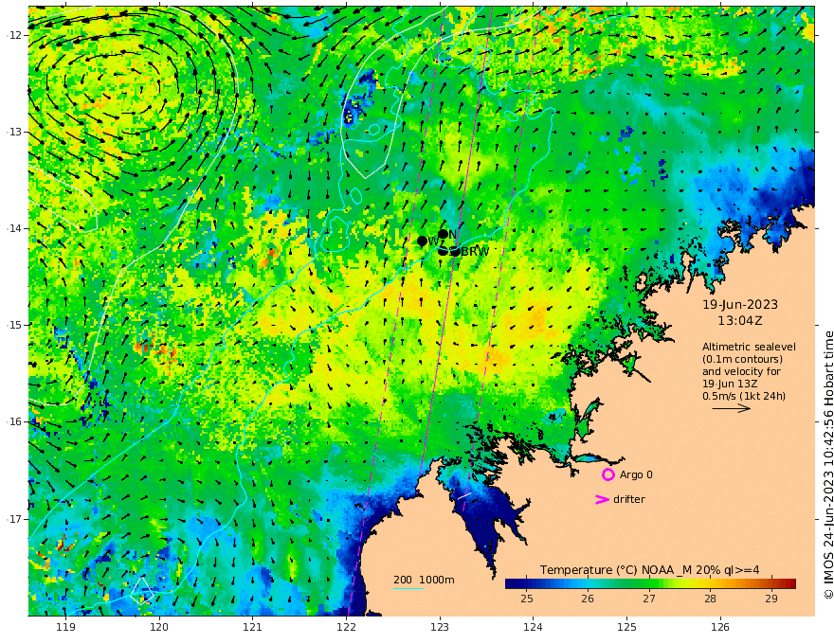Select the "13:04Z" time text

[740, 321]
